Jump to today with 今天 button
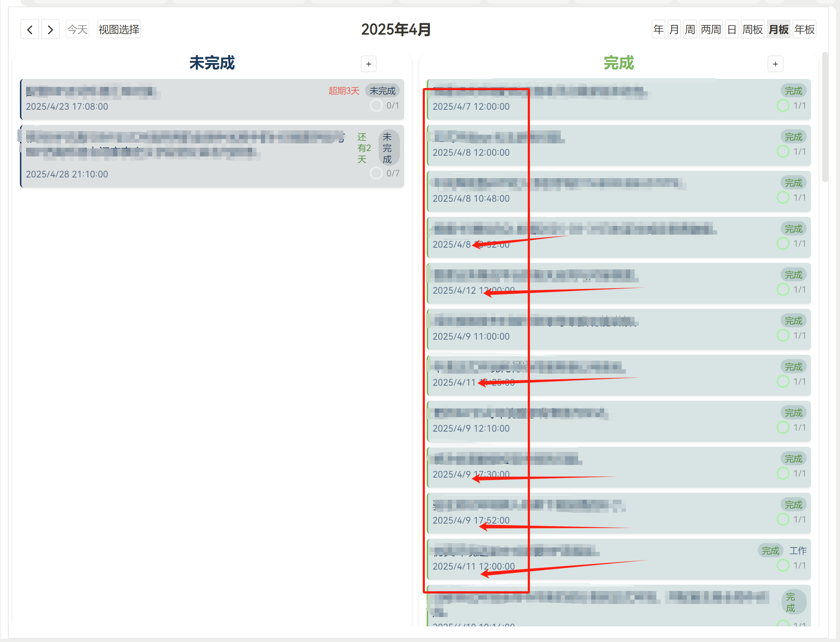840x642 pixels. tap(78, 29)
